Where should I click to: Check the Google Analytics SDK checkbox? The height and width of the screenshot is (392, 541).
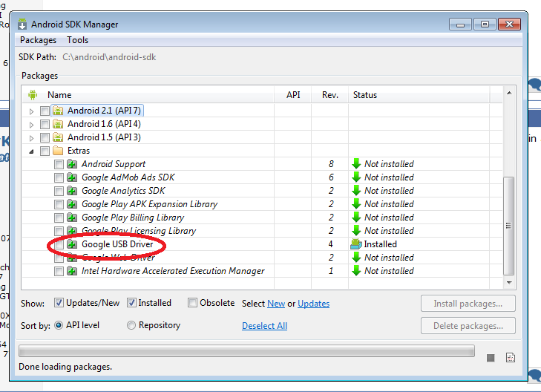click(59, 191)
